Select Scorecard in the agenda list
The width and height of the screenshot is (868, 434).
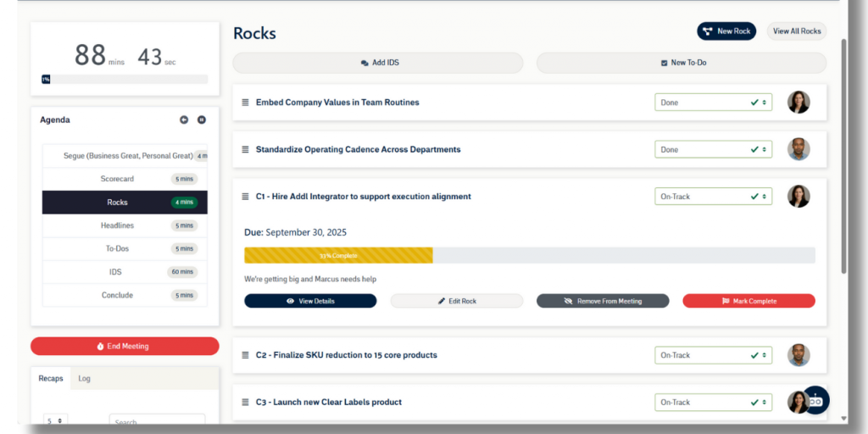(x=117, y=179)
